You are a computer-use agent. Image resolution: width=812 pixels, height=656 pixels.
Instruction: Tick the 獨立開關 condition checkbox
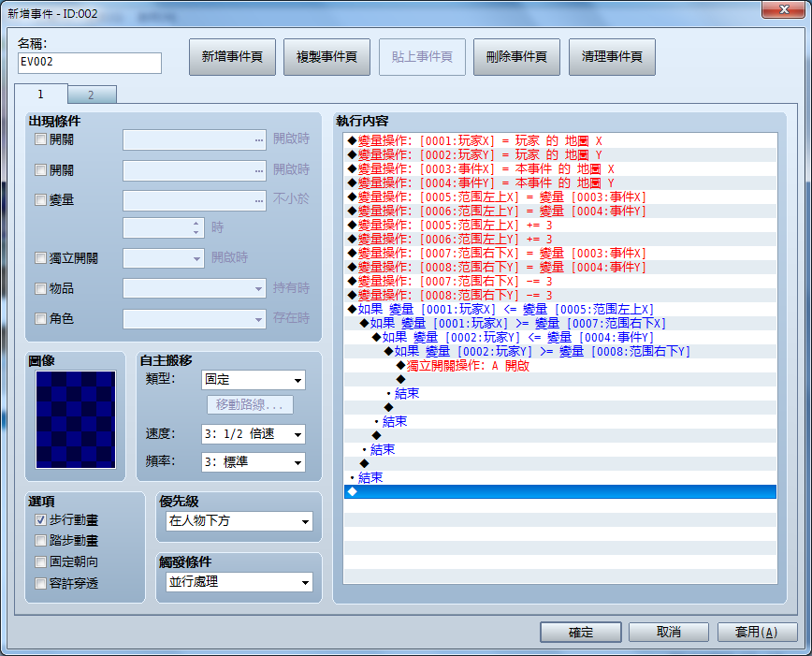pyautogui.click(x=40, y=257)
